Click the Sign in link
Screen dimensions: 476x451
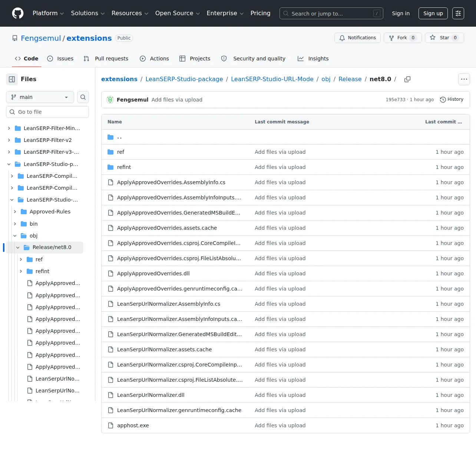point(401,13)
